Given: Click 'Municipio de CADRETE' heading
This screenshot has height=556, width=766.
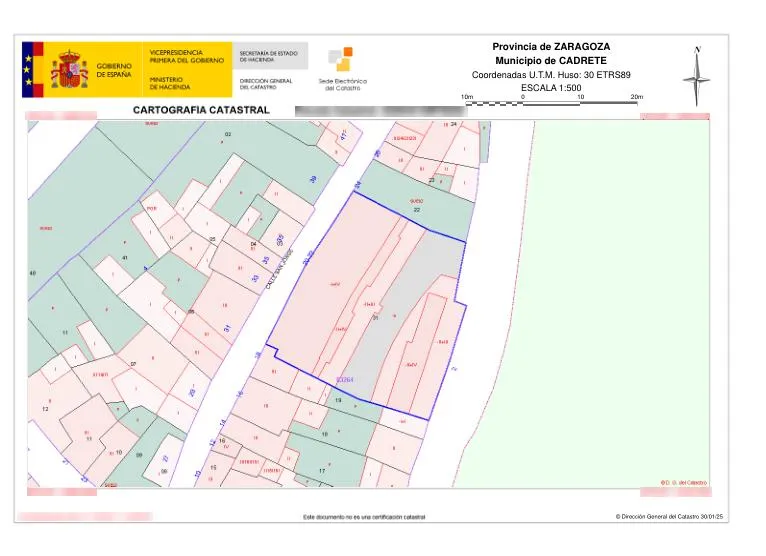Looking at the screenshot, I should (551, 61).
